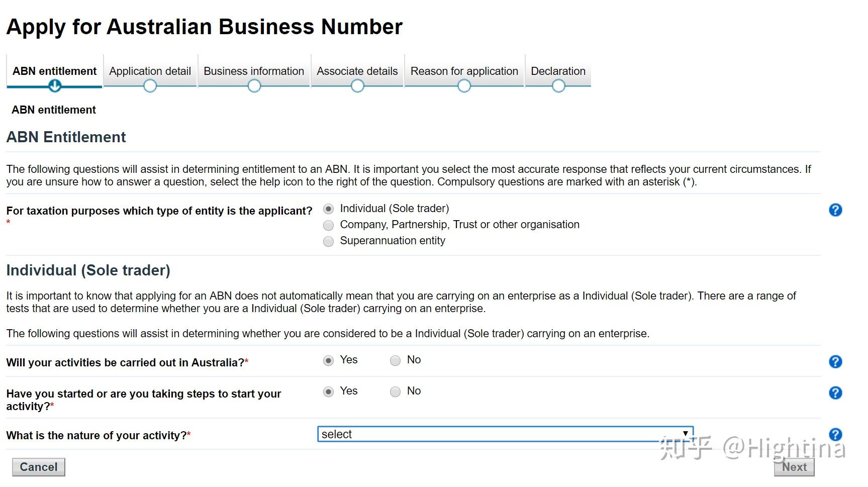The width and height of the screenshot is (868, 487).
Task: Choose No for started your activity
Action: pos(395,392)
